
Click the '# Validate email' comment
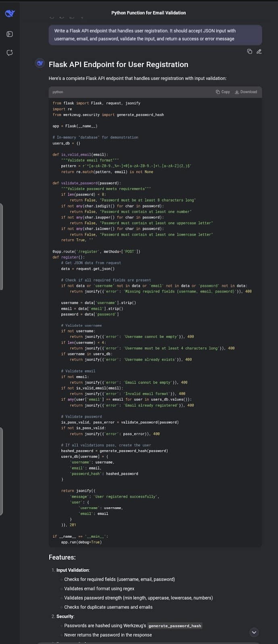[x=78, y=371]
